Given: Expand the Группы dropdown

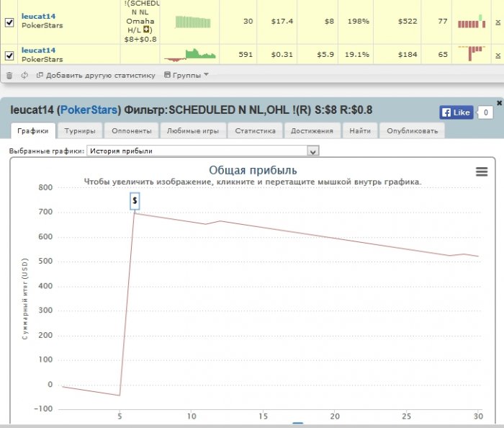Looking at the screenshot, I should tap(186, 75).
